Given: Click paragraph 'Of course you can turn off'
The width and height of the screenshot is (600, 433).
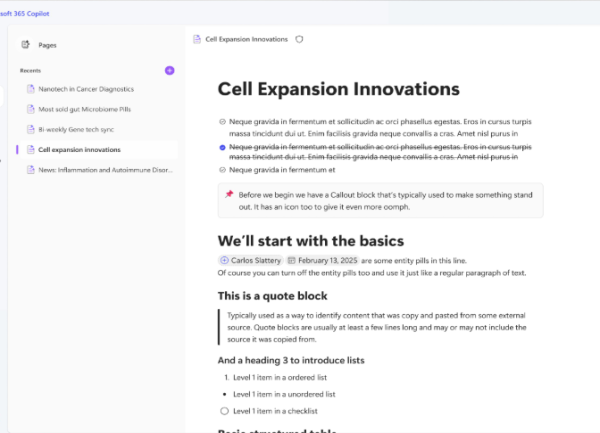Looking at the screenshot, I should coord(372,273).
